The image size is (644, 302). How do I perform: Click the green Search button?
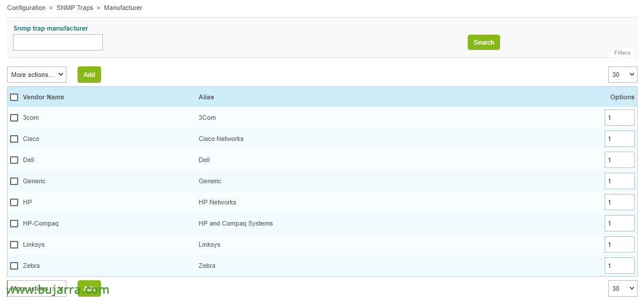pyautogui.click(x=484, y=42)
